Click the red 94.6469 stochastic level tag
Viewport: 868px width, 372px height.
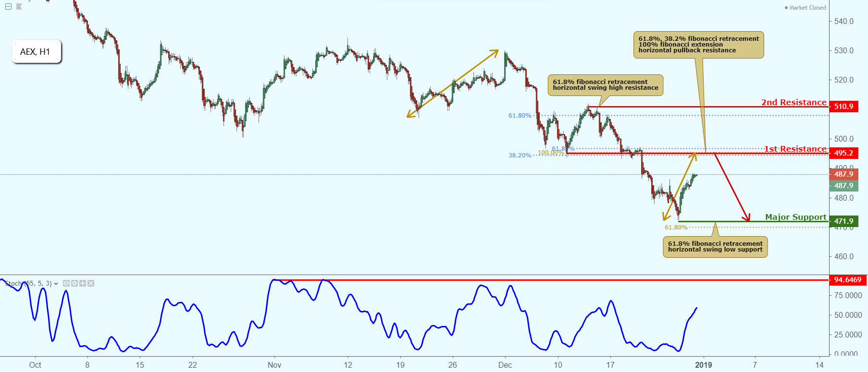point(847,280)
